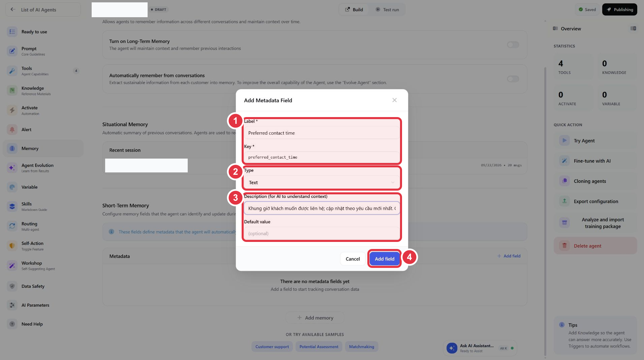Click the Tools badge count 4 in sidebar
The height and width of the screenshot is (360, 644).
(76, 71)
